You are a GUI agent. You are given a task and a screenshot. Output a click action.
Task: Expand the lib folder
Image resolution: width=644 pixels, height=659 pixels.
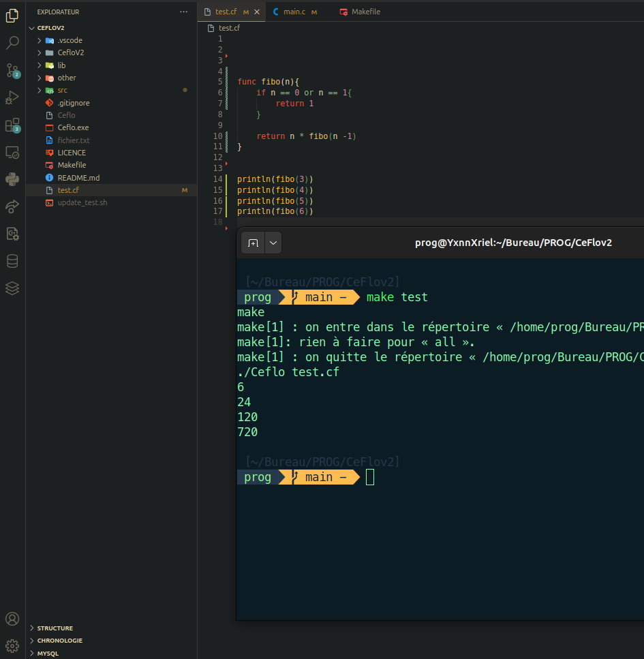(x=39, y=65)
